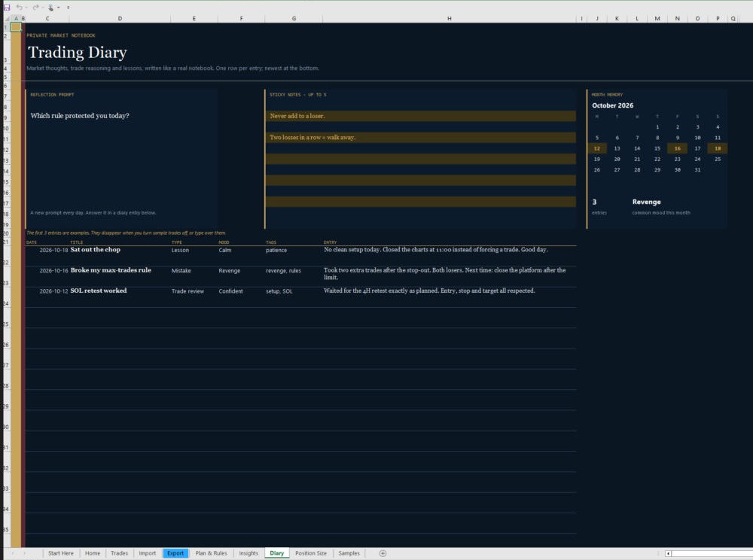Click the fifth empty sticky note row
Image resolution: width=753 pixels, height=560 pixels.
tap(421, 202)
